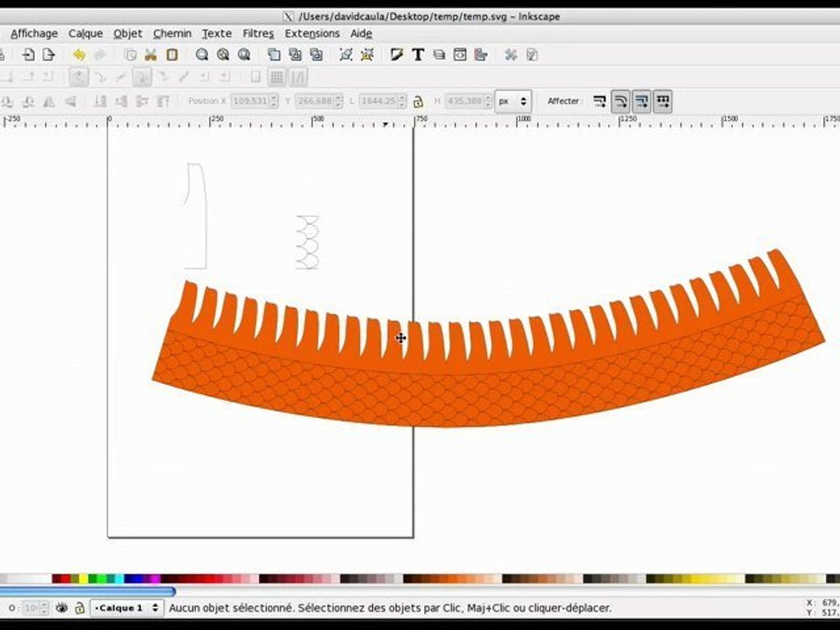Cut selection using the scissors icon
This screenshot has height=630, width=840.
click(151, 54)
